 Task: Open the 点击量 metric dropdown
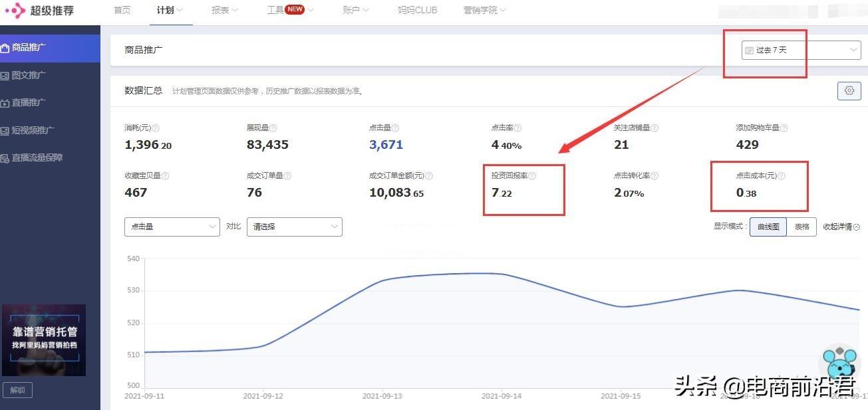tap(172, 227)
